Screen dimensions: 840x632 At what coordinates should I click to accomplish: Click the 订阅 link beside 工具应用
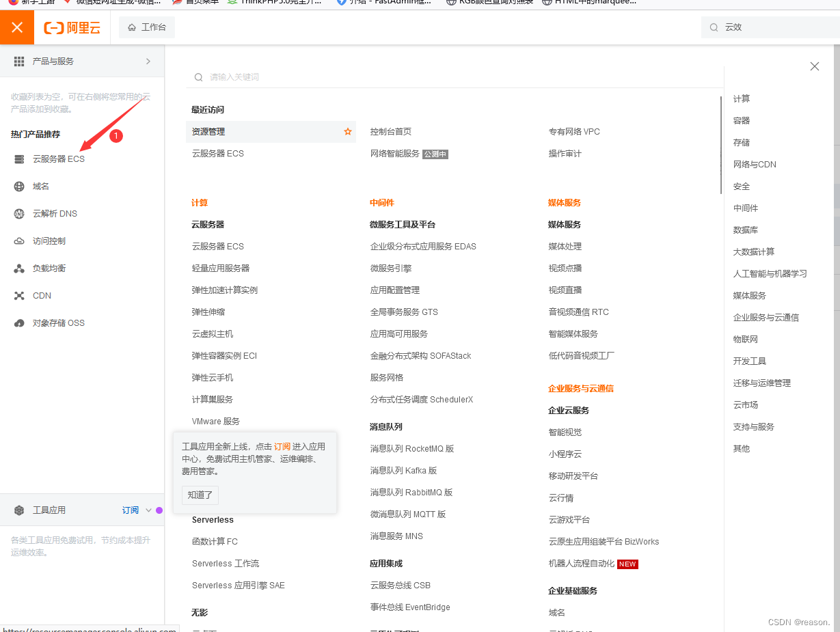point(131,510)
